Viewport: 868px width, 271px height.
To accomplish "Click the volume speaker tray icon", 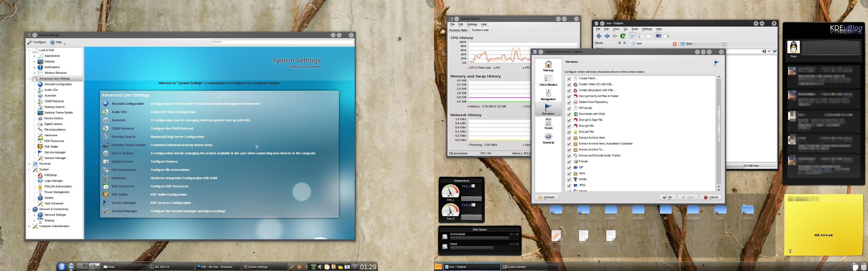I will (x=320, y=267).
